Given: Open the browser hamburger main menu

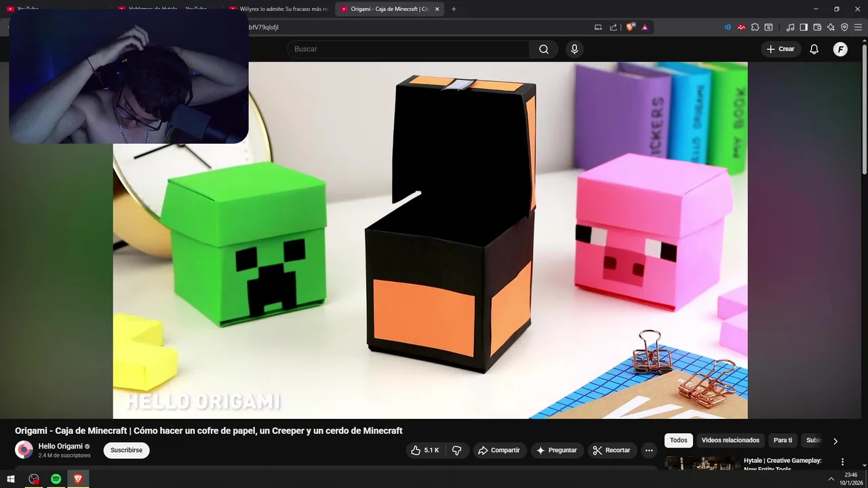Looking at the screenshot, I should click(x=858, y=27).
